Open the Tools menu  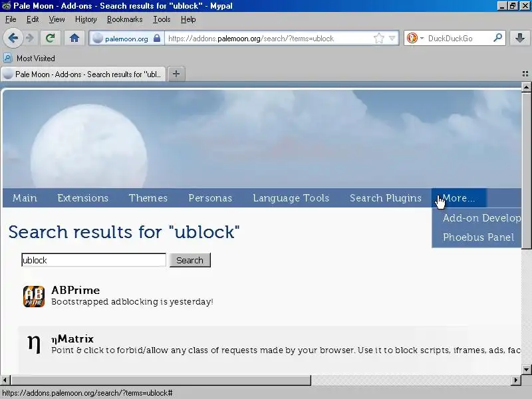pyautogui.click(x=162, y=19)
